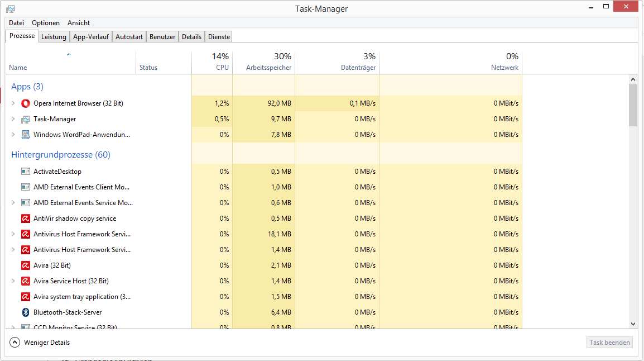This screenshot has height=361, width=644.
Task: Click the Avira (32 Bit) icon
Action: (26, 265)
